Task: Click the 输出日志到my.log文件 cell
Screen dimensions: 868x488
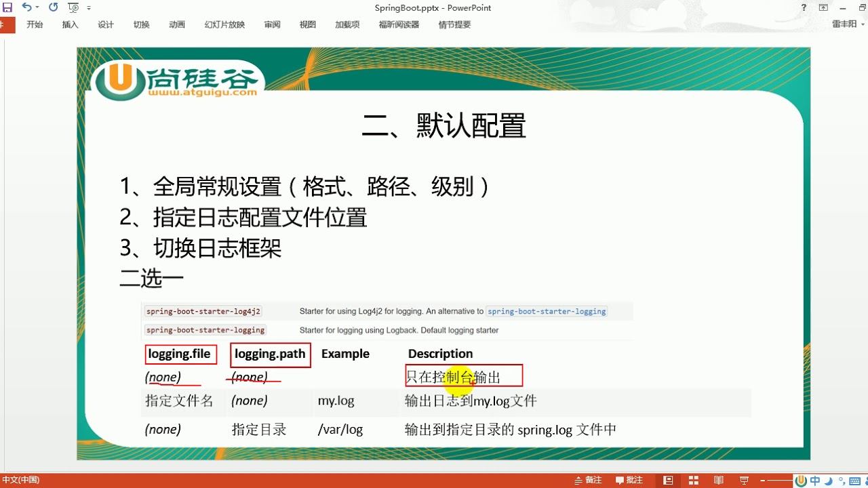Action: (471, 401)
